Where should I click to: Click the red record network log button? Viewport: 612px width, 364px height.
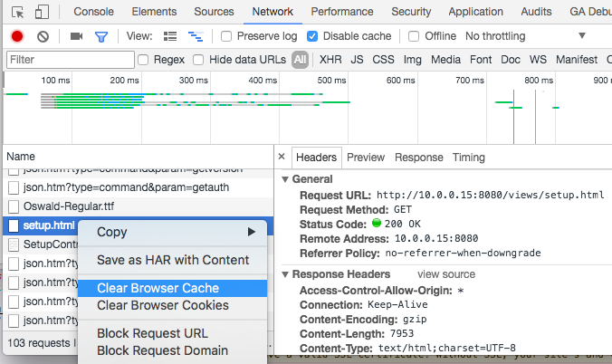pos(17,36)
